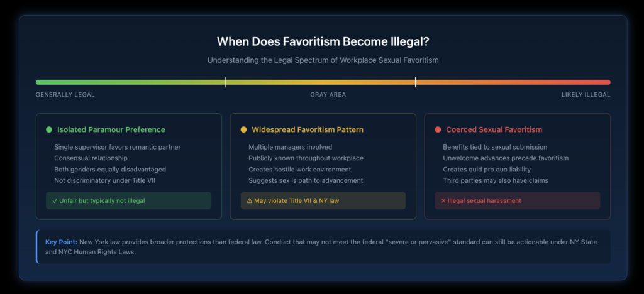
Task: Click the red dot beside Coerced Sexual Favoritism
Action: 438,130
